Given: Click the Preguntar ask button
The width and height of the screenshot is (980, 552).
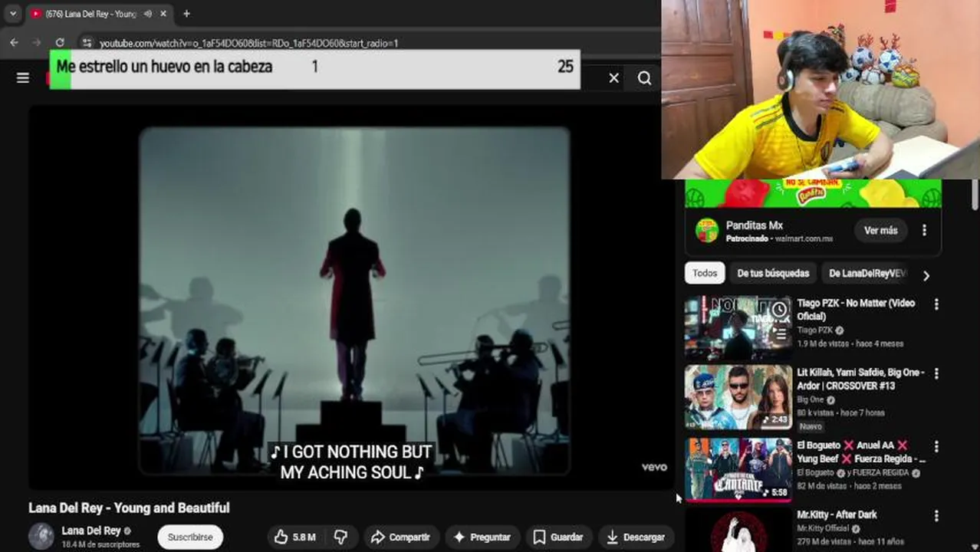Looking at the screenshot, I should [482, 537].
